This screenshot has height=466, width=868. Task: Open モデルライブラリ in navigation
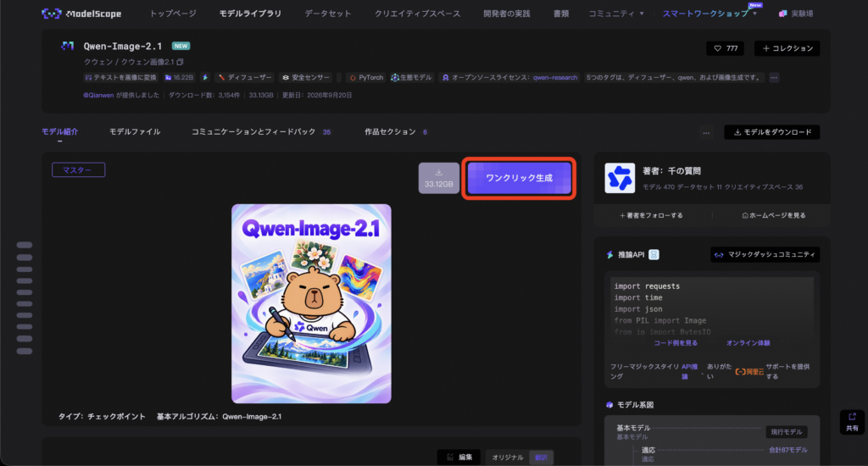250,14
